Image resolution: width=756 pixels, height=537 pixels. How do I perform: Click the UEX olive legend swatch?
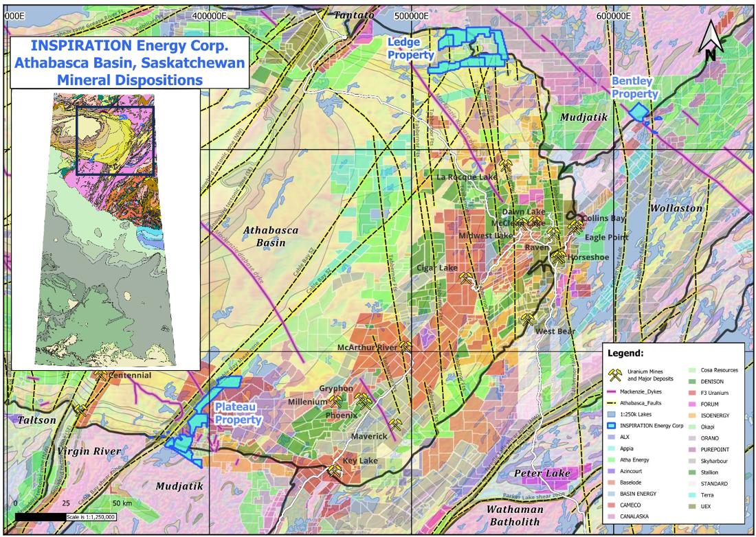click(x=692, y=506)
